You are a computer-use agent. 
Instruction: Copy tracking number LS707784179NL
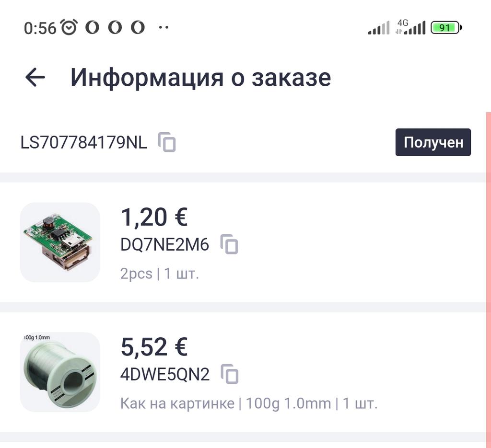167,142
